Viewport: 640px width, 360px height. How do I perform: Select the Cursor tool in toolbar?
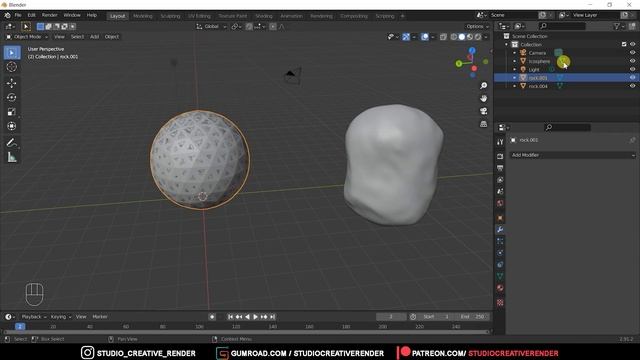11,67
